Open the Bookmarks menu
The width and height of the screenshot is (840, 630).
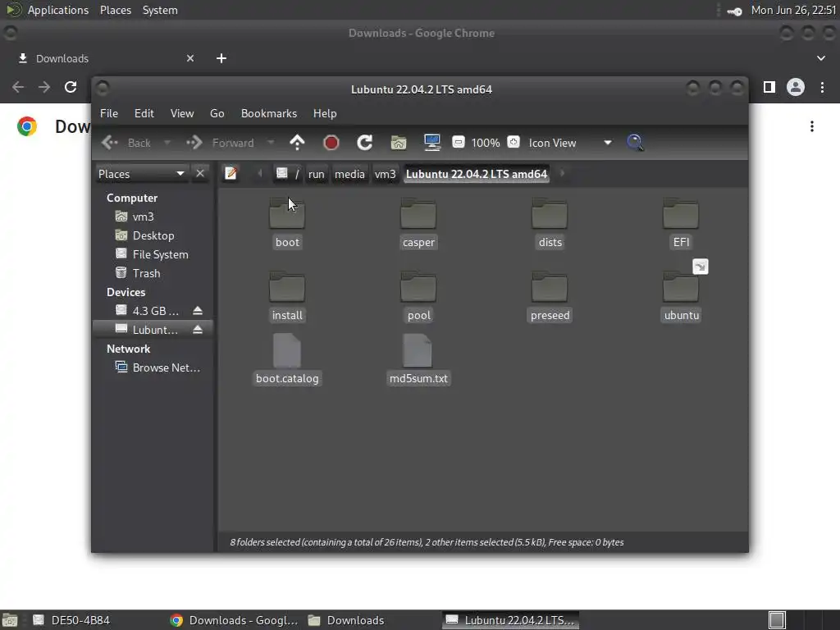(x=269, y=113)
